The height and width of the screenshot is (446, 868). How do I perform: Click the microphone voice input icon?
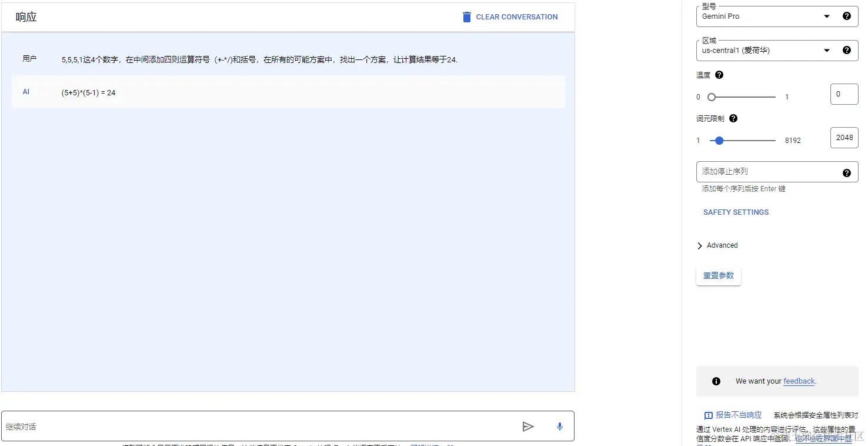(559, 426)
